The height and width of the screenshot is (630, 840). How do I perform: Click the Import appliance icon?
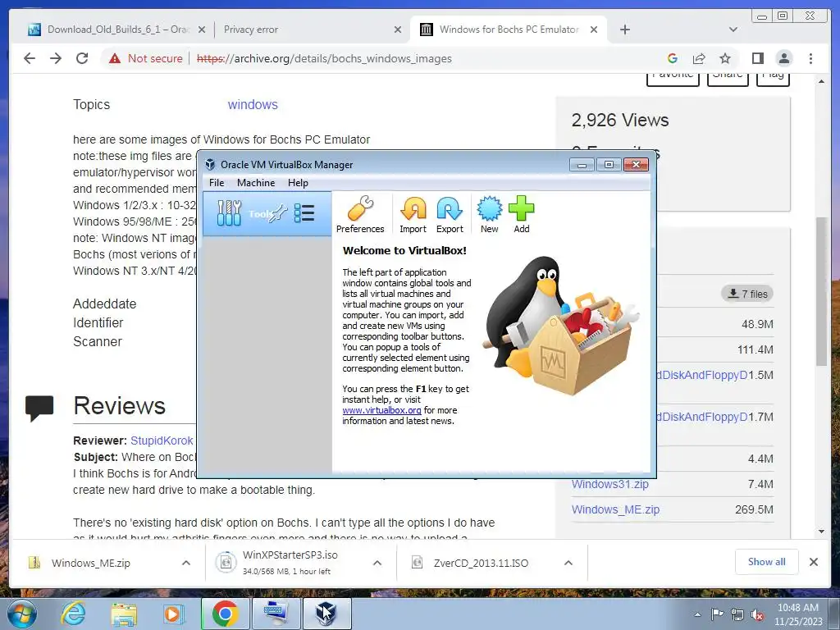click(x=413, y=214)
